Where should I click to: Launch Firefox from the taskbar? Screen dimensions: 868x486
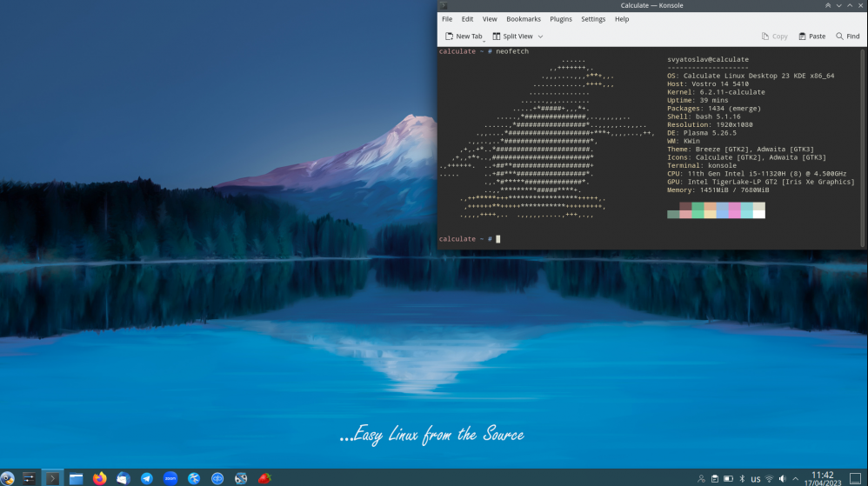pos(100,478)
